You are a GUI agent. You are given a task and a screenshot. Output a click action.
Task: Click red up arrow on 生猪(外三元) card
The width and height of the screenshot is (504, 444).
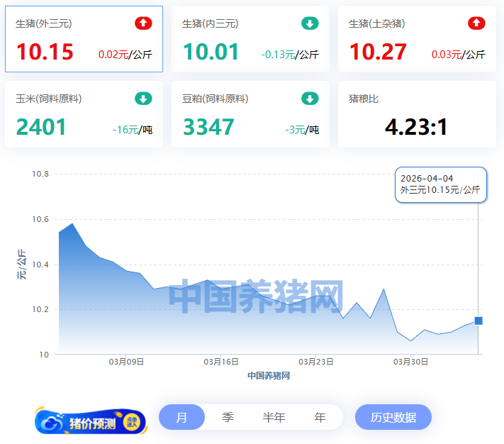coord(143,23)
